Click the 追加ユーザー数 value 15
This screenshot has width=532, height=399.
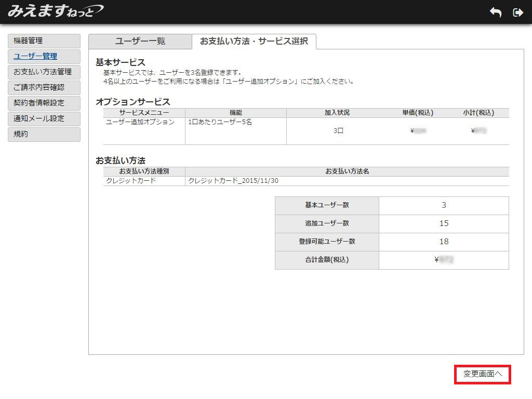click(444, 223)
